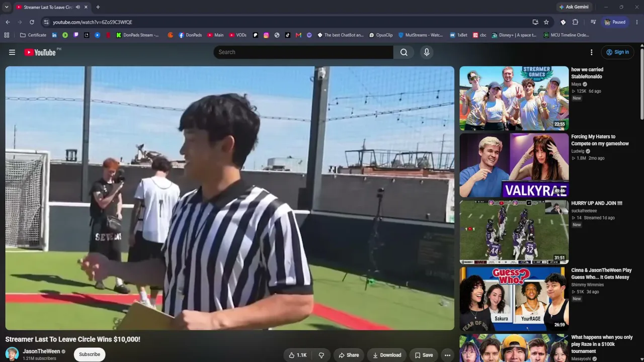Open the Gmail bookmark
Viewport: 644px width, 362px height.
pos(298,35)
